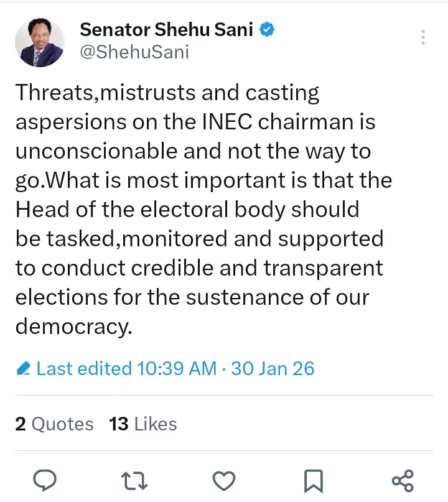View Senator Shehu Sani's profile picture
This screenshot has width=448, height=502.
click(40, 42)
